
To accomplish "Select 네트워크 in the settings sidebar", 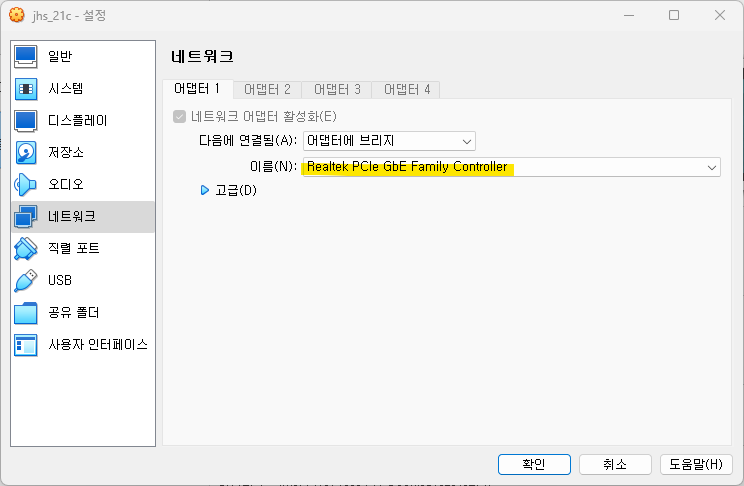I will coord(83,217).
